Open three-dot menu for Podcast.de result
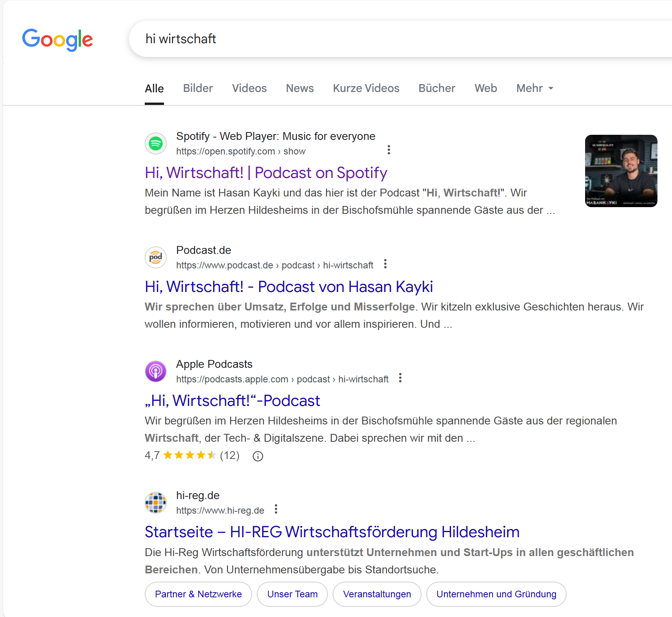 coord(385,264)
